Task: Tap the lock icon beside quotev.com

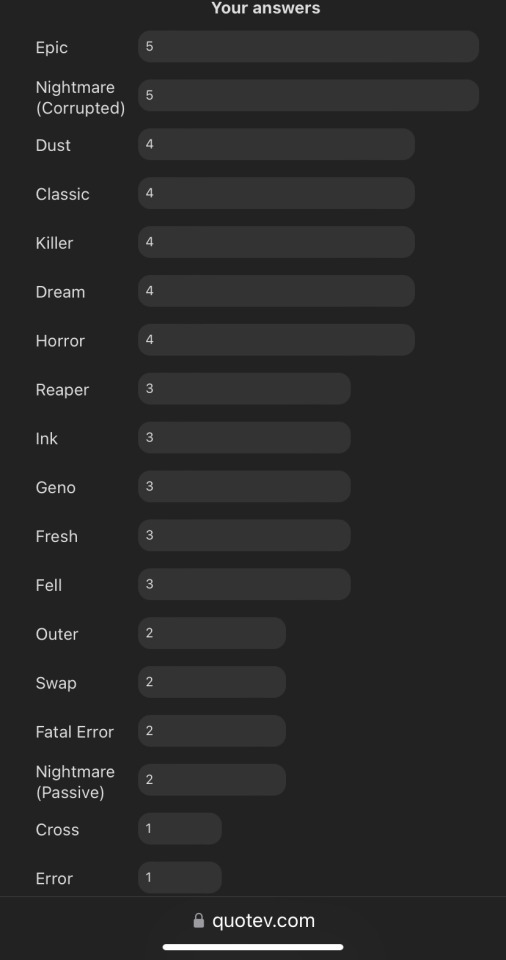Action: click(198, 921)
